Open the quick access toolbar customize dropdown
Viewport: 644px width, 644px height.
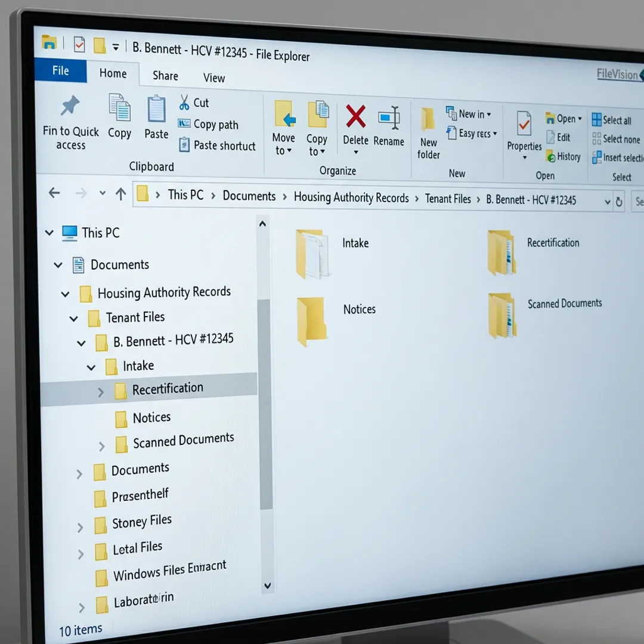pyautogui.click(x=116, y=47)
